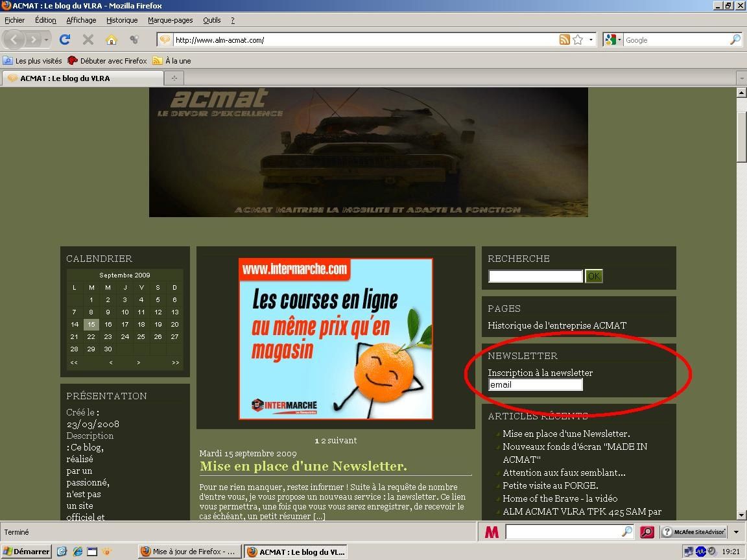This screenshot has height=560, width=747.
Task: Go to previous month with < in calendar
Action: [110, 362]
